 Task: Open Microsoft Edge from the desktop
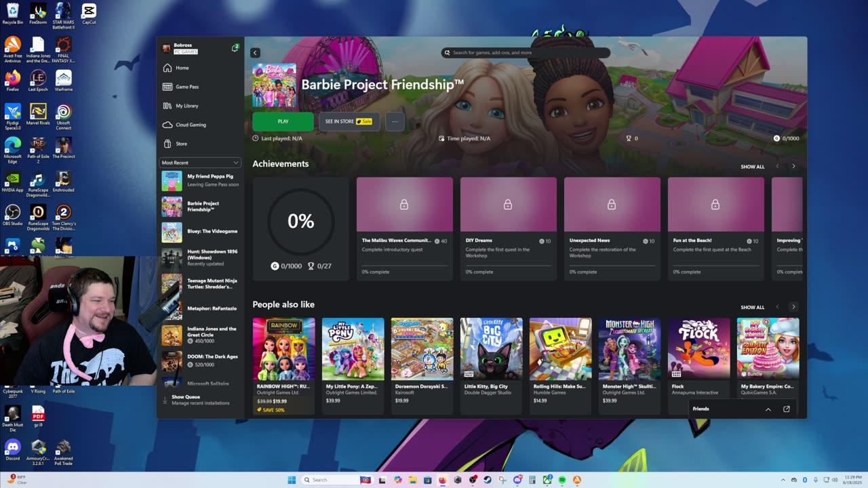(x=13, y=150)
